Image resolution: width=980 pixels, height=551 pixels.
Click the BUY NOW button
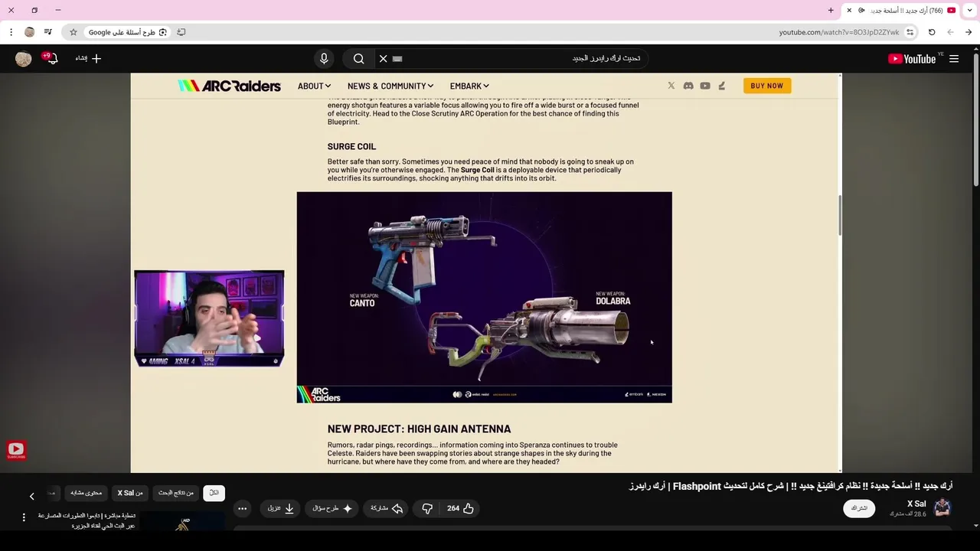tap(767, 86)
